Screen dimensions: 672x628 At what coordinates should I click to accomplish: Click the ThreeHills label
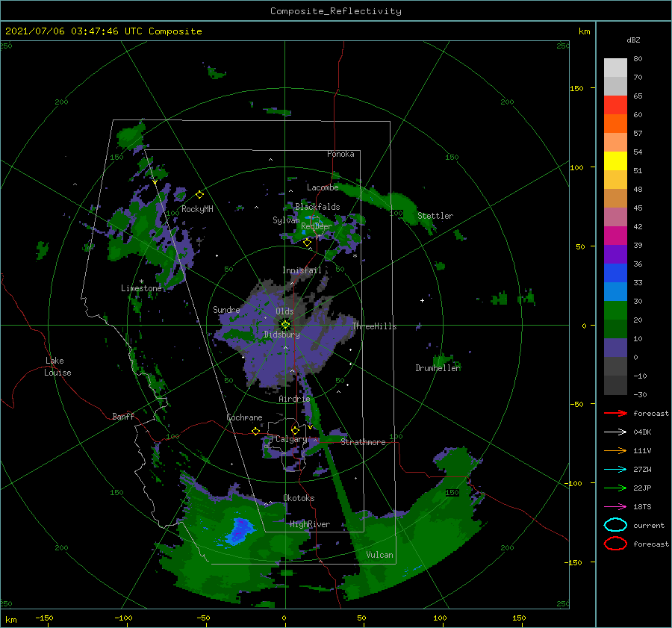375,326
